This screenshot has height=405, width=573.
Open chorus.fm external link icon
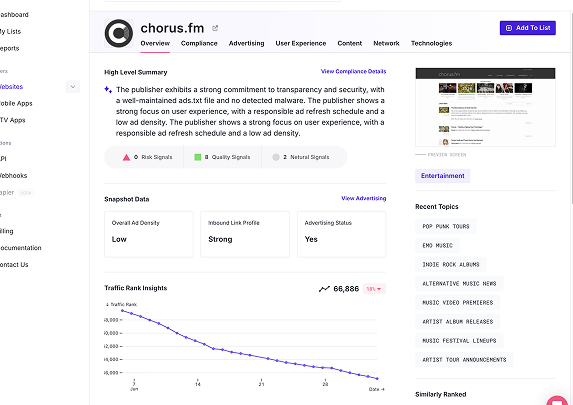(x=215, y=28)
